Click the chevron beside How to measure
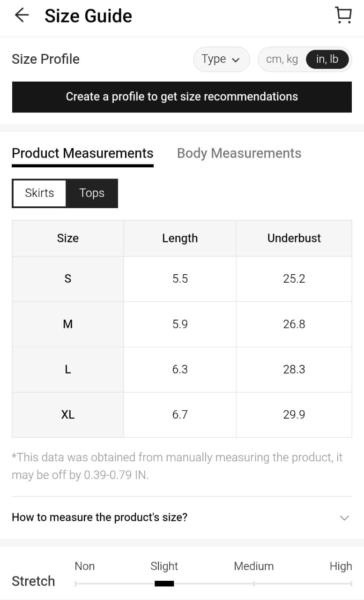The image size is (364, 600). pos(344,518)
